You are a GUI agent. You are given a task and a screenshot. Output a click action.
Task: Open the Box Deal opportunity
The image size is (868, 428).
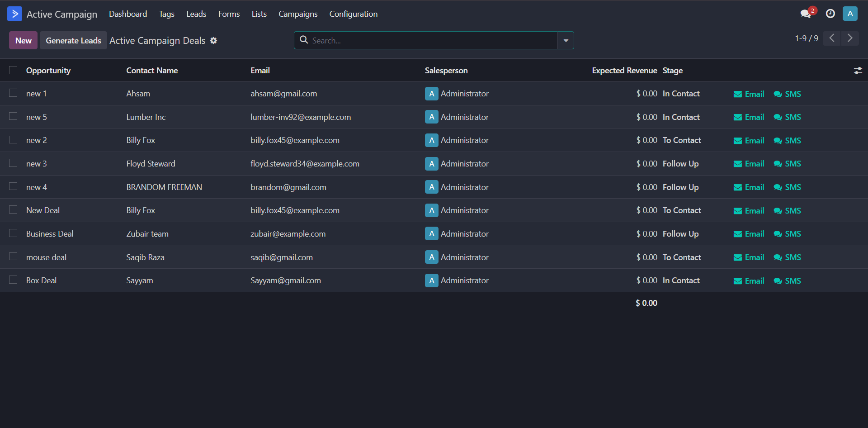41,281
